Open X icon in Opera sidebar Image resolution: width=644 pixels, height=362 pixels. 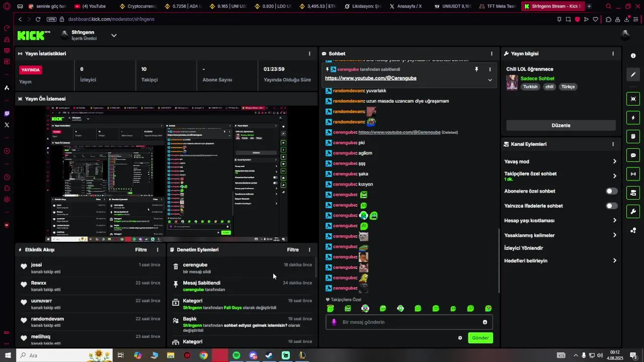pyautogui.click(x=7, y=125)
